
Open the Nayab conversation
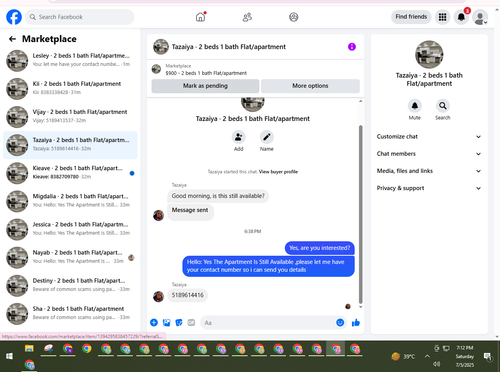[70, 257]
